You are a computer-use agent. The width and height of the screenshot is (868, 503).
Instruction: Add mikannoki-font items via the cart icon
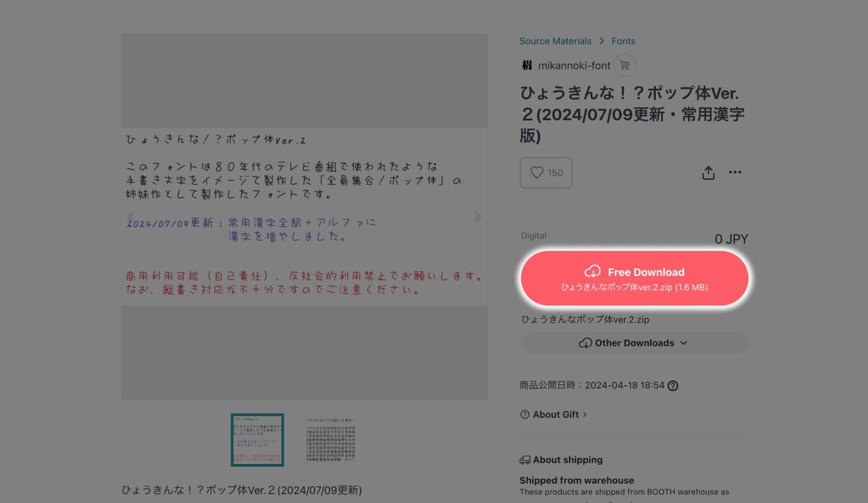click(625, 65)
